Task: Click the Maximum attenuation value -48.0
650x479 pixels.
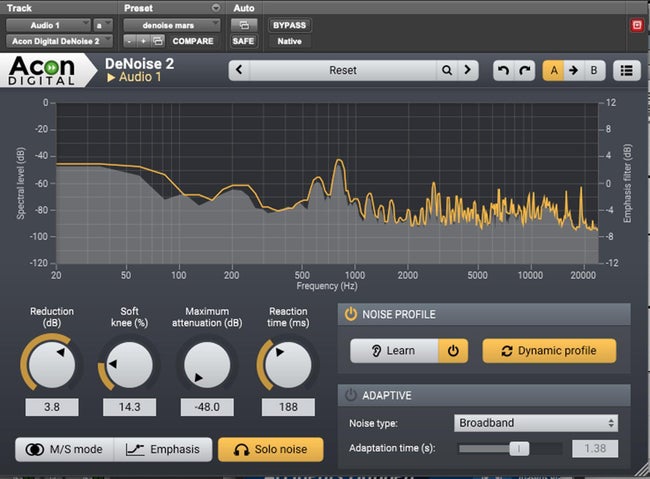Action: [207, 407]
